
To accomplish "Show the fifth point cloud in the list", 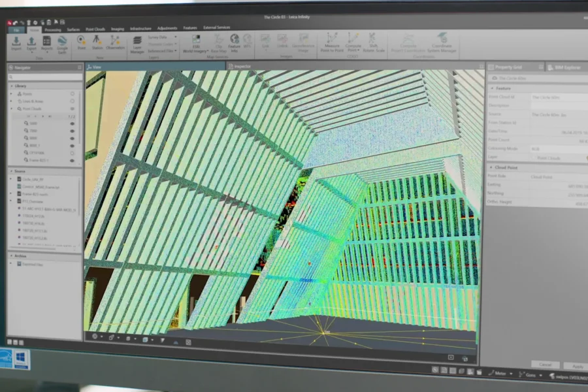I will (x=73, y=153).
